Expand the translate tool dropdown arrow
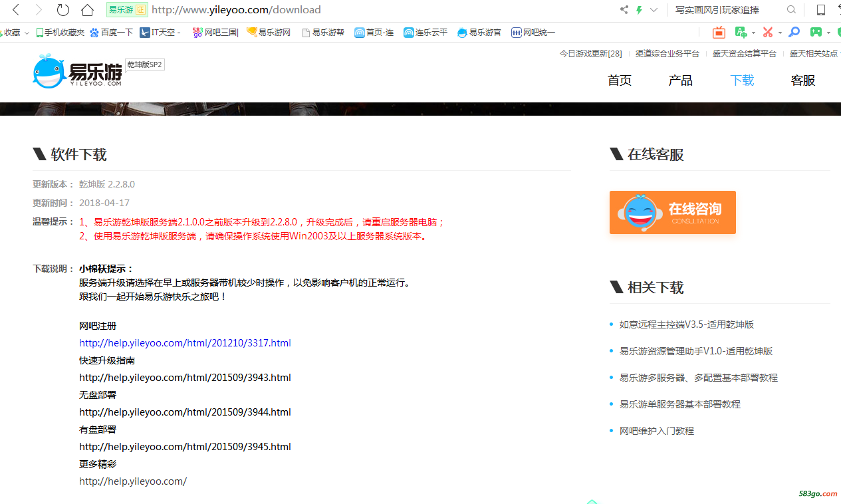841x504 pixels. coord(753,33)
